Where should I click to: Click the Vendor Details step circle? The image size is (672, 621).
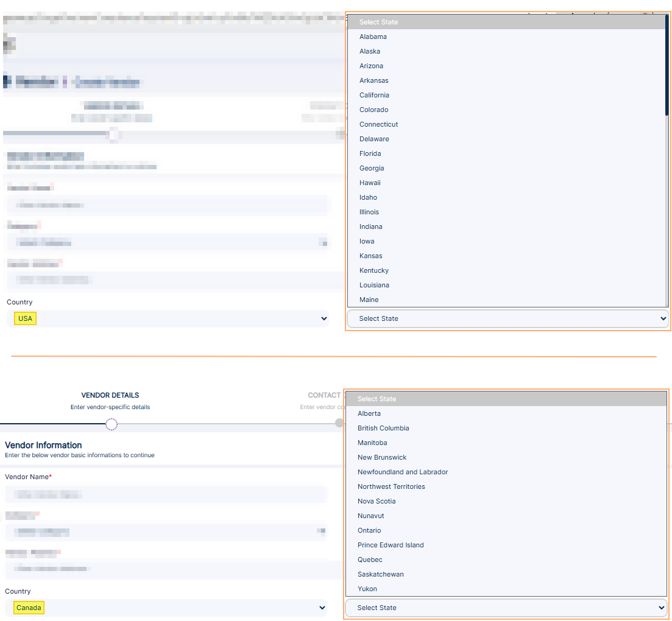pos(111,424)
